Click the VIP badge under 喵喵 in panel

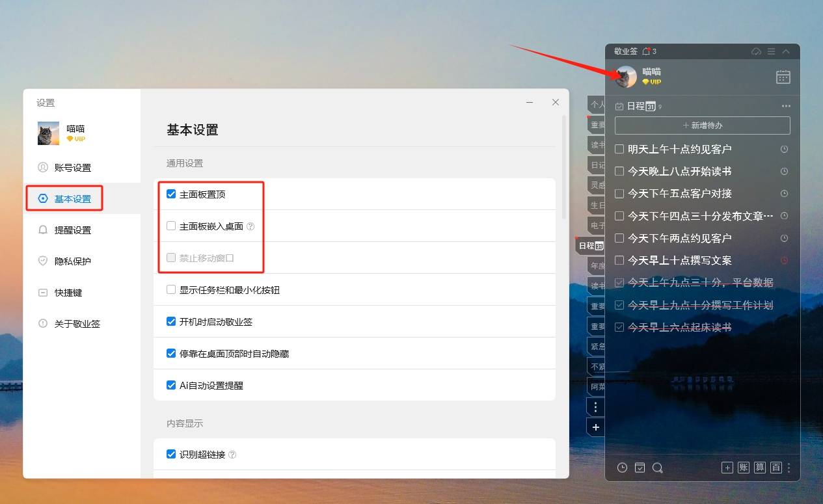(x=651, y=82)
